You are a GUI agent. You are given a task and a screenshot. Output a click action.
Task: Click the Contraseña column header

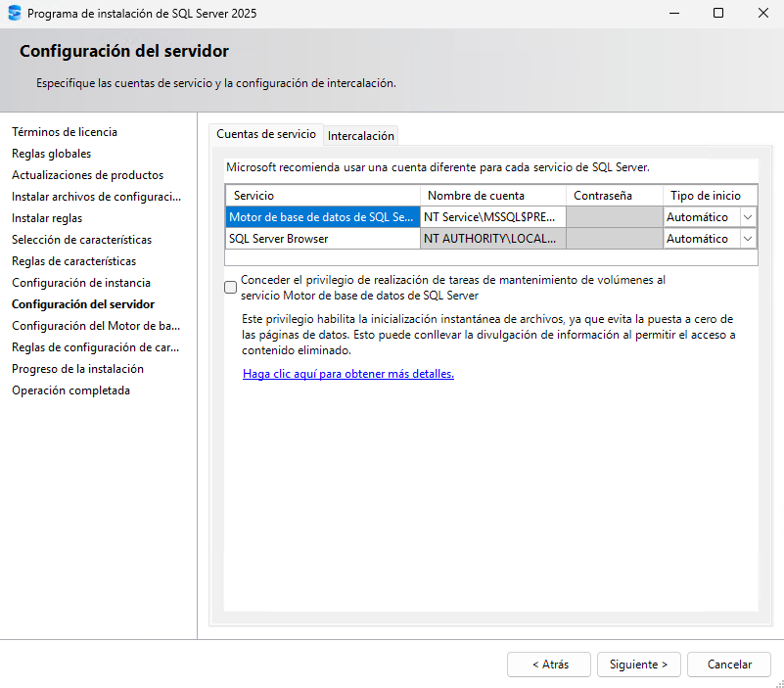click(615, 196)
